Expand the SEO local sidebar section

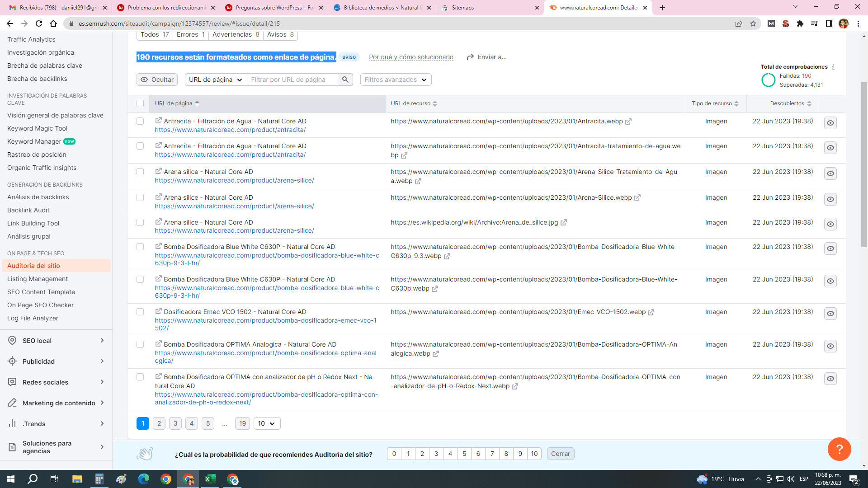pyautogui.click(x=57, y=341)
